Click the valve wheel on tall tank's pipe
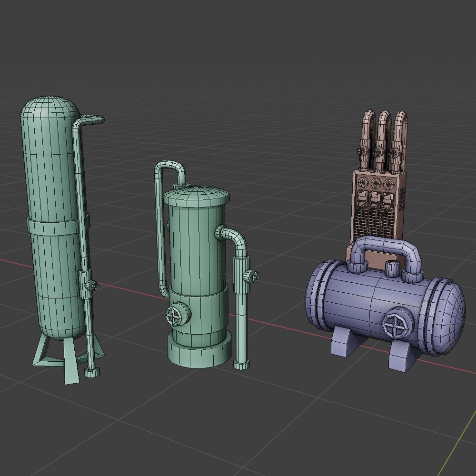The height and width of the screenshot is (476, 476). (91, 286)
